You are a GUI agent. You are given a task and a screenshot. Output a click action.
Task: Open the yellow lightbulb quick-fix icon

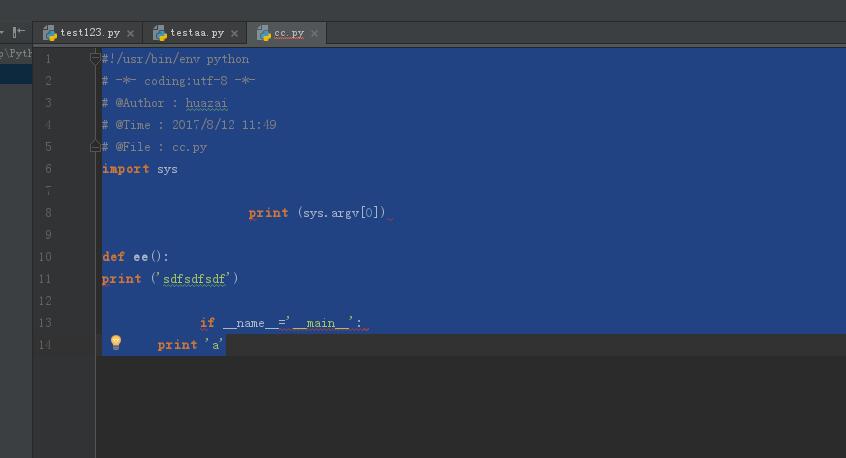tap(116, 342)
